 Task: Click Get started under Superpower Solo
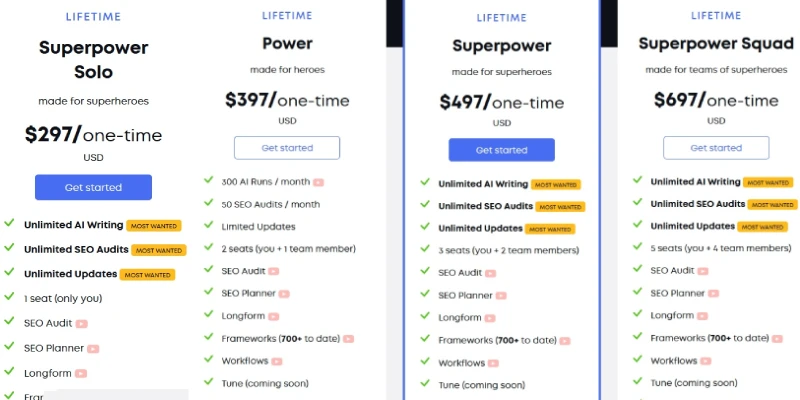tap(93, 187)
